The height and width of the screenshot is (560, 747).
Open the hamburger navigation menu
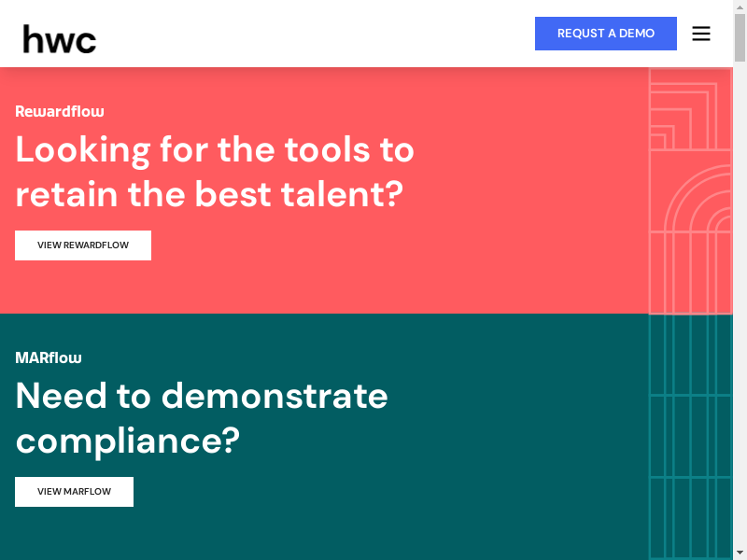pos(701,34)
